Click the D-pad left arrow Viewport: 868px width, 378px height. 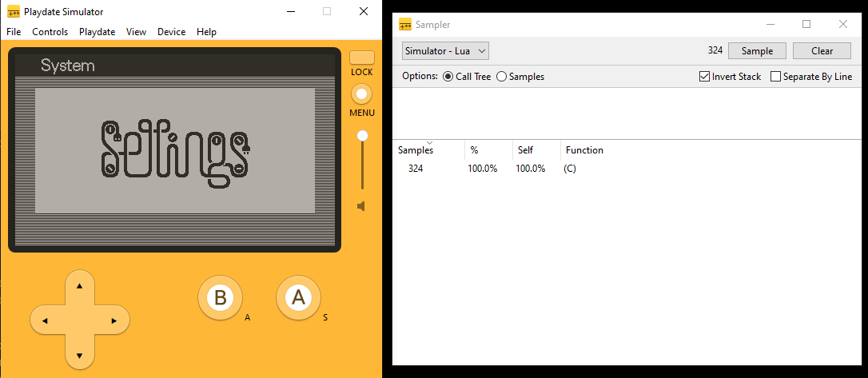(x=45, y=320)
